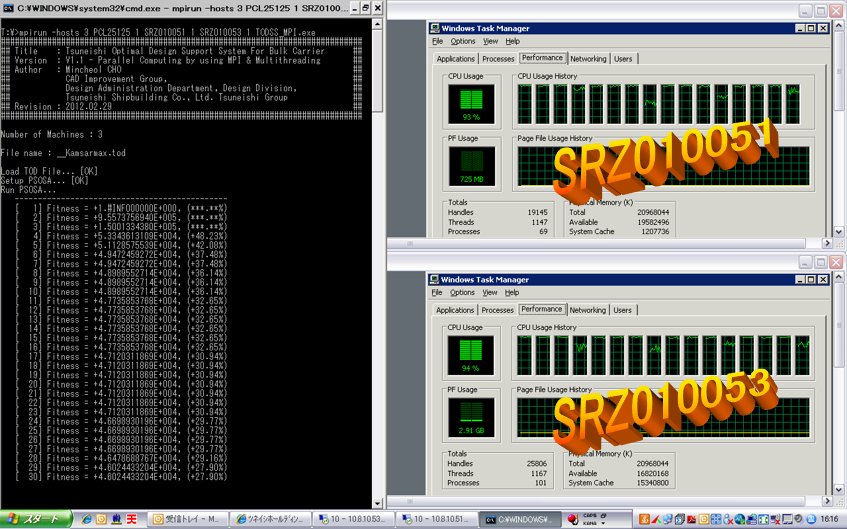847x529 pixels.
Task: Click the upper Task Manager title icon
Action: click(435, 28)
